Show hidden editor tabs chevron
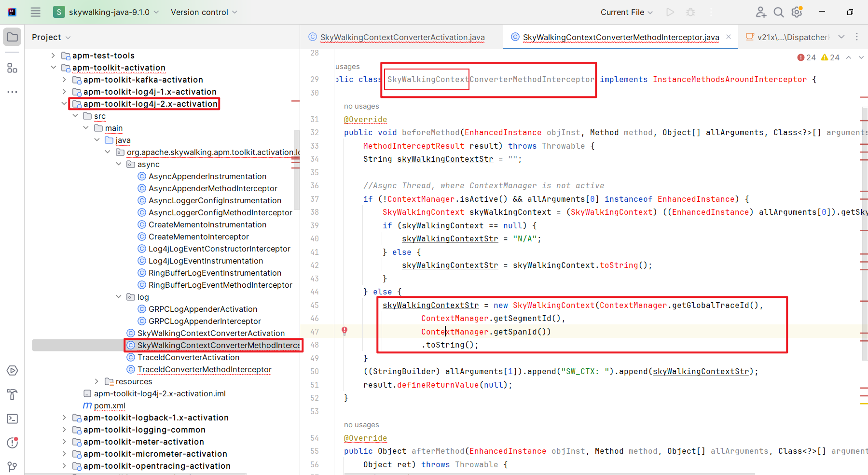This screenshot has width=868, height=475. (841, 37)
